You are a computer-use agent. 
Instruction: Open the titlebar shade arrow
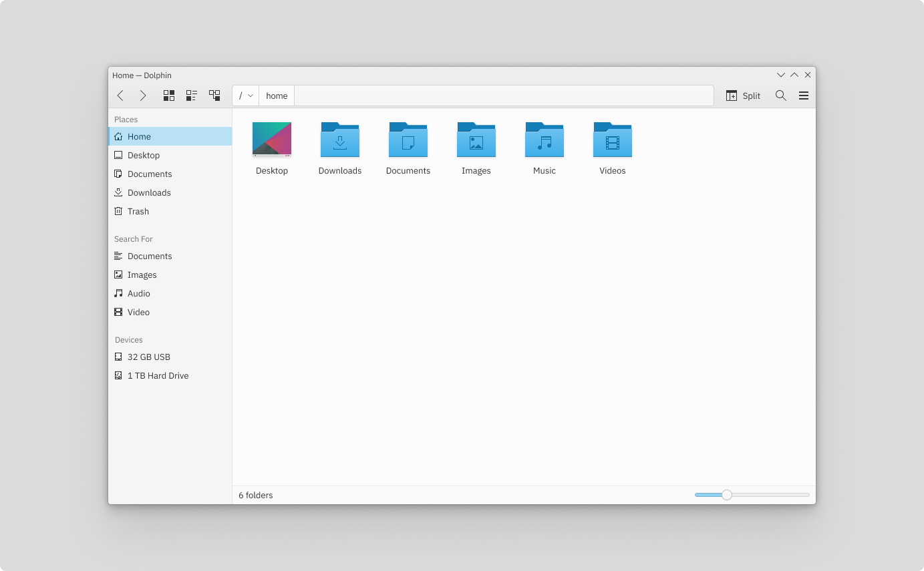tap(781, 75)
